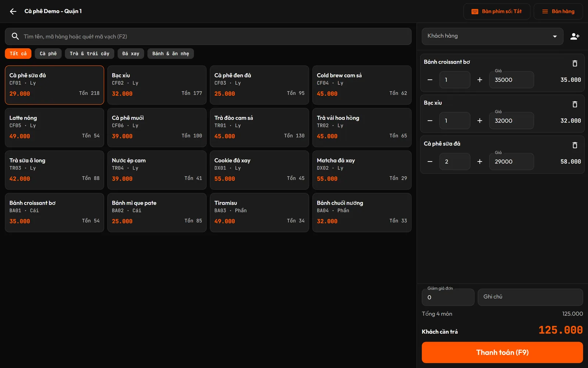Add Cà phê muối to order
Screen dimensions: 588x368
(157, 128)
